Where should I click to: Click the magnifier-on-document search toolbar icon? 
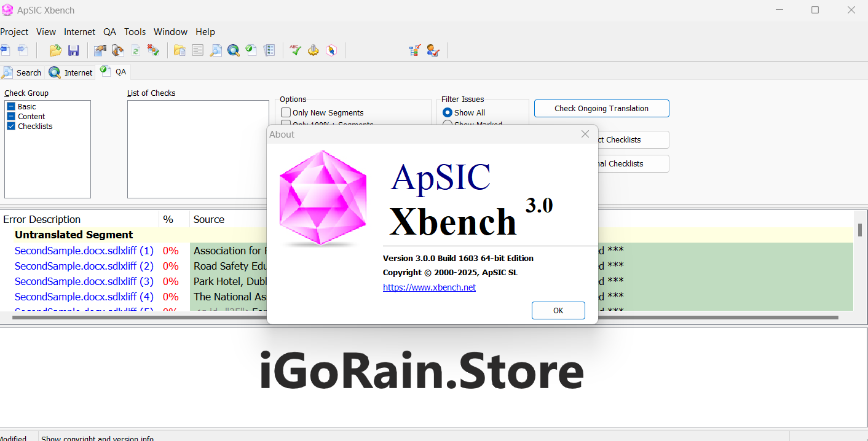[x=216, y=50]
